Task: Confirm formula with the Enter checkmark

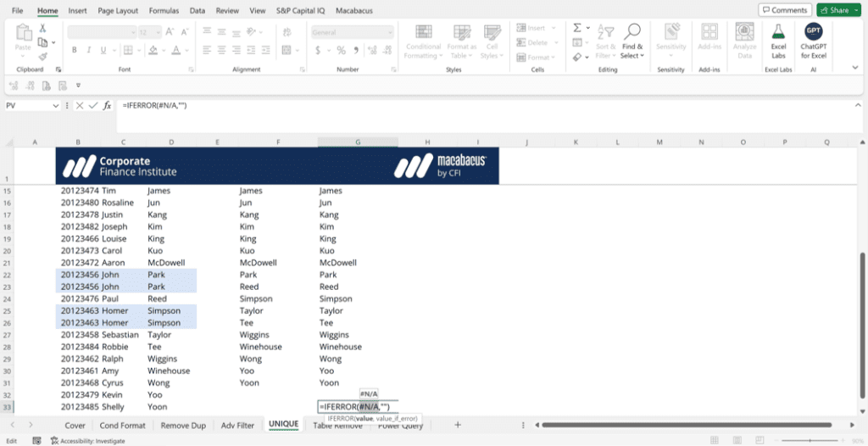Action: pyautogui.click(x=93, y=105)
